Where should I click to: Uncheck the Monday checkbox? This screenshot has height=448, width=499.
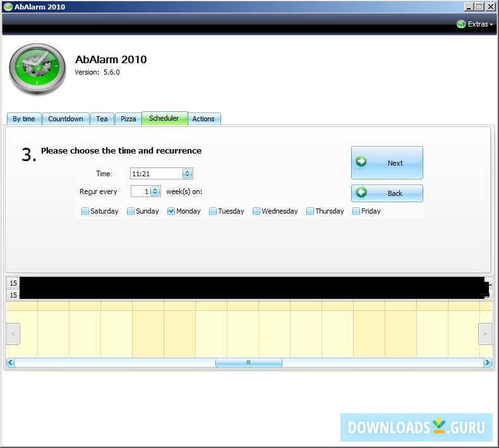(171, 211)
